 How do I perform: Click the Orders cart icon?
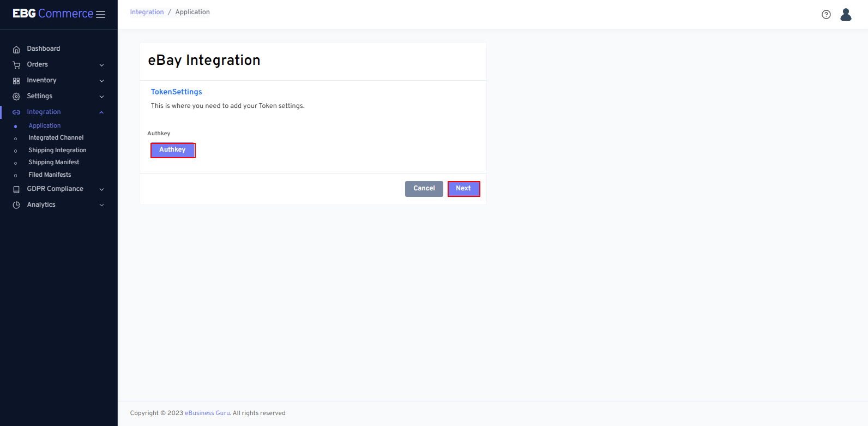tap(16, 65)
